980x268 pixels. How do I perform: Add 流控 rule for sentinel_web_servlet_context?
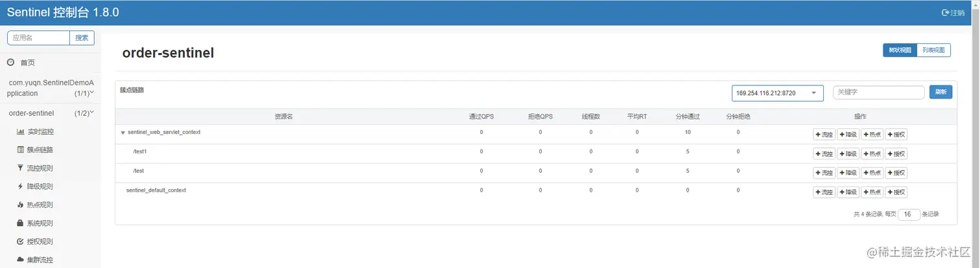[x=824, y=135]
